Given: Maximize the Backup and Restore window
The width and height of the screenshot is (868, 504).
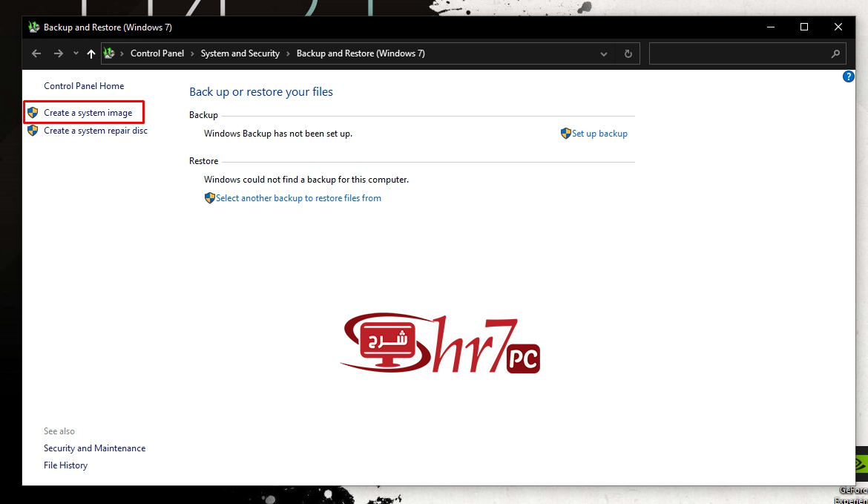Looking at the screenshot, I should point(804,27).
